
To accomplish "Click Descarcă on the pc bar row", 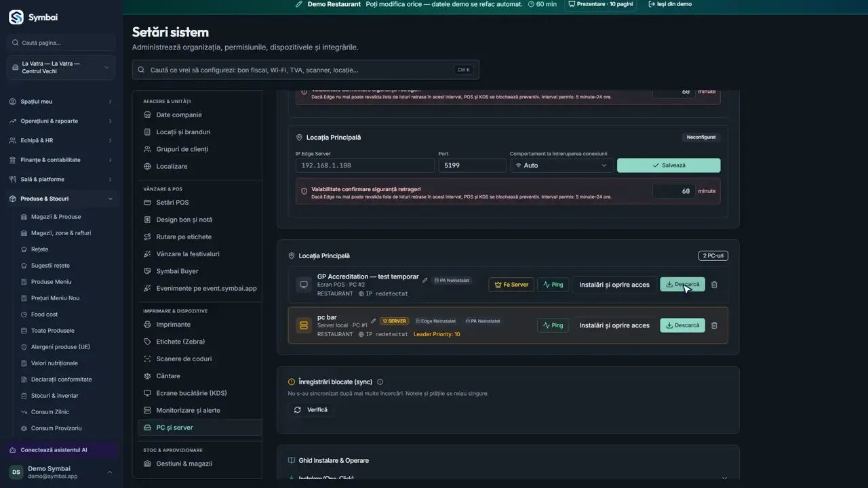I will point(682,325).
